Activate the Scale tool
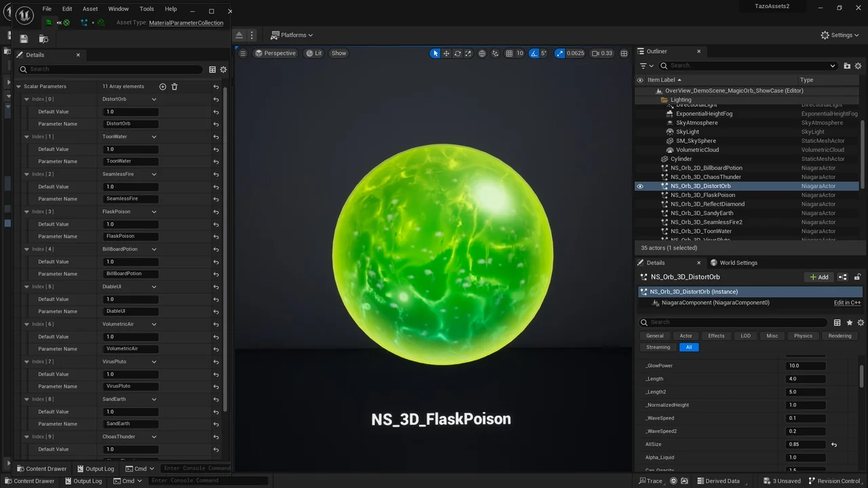868x488 pixels. coord(468,53)
